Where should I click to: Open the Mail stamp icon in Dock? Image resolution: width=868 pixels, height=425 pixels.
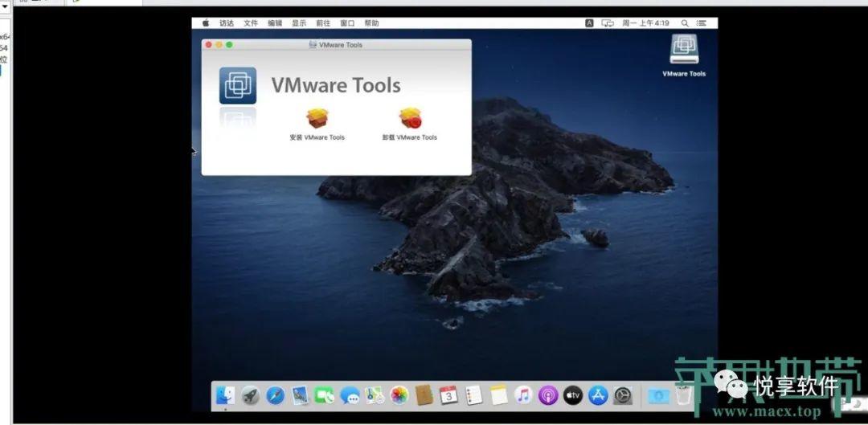(x=300, y=395)
